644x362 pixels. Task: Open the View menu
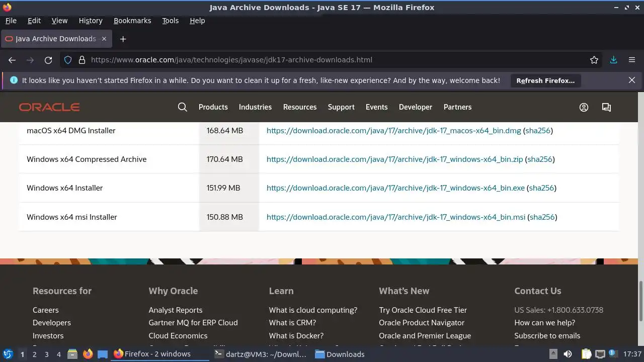[59, 21]
